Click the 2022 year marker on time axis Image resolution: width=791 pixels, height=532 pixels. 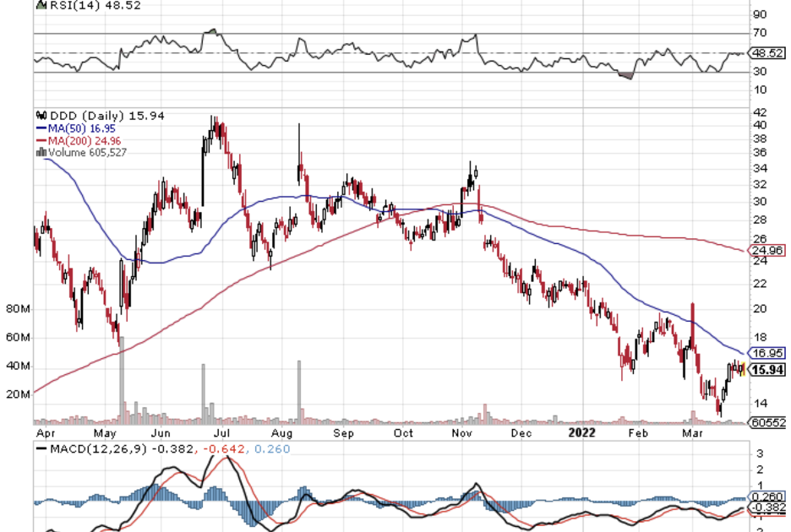[x=581, y=432]
